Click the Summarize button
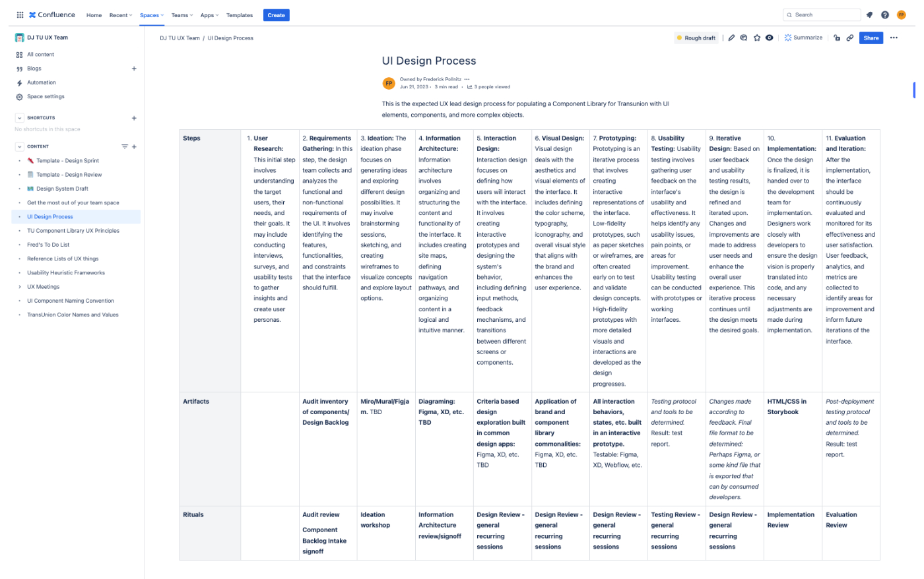Image resolution: width=924 pixels, height=579 pixels. pyautogui.click(x=803, y=38)
